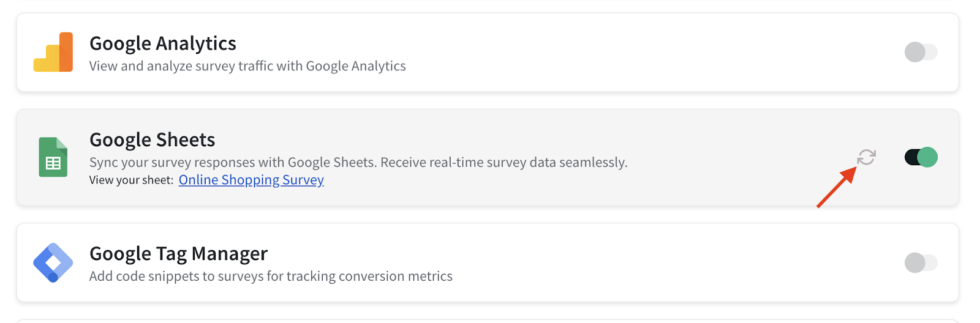Image resolution: width=980 pixels, height=323 pixels.
Task: Click the 'Sync your survey responses' description
Action: pos(358,162)
